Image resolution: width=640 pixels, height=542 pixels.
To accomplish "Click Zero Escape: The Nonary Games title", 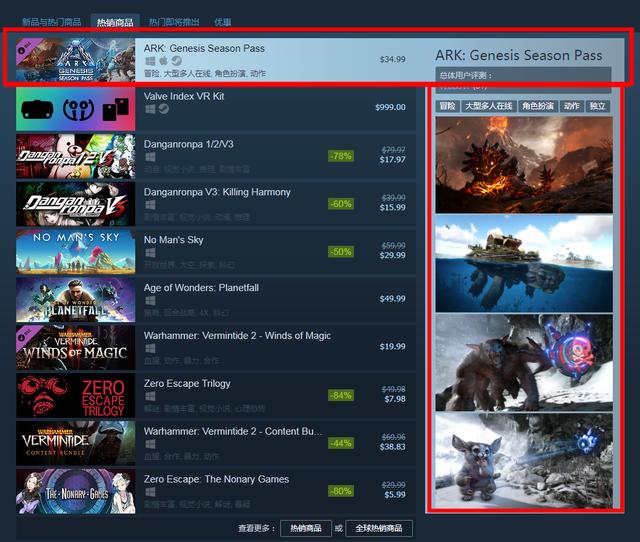I will [216, 479].
